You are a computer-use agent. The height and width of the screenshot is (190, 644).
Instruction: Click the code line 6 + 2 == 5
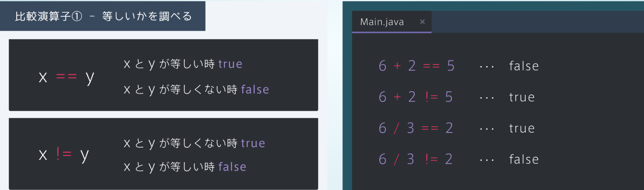[416, 66]
